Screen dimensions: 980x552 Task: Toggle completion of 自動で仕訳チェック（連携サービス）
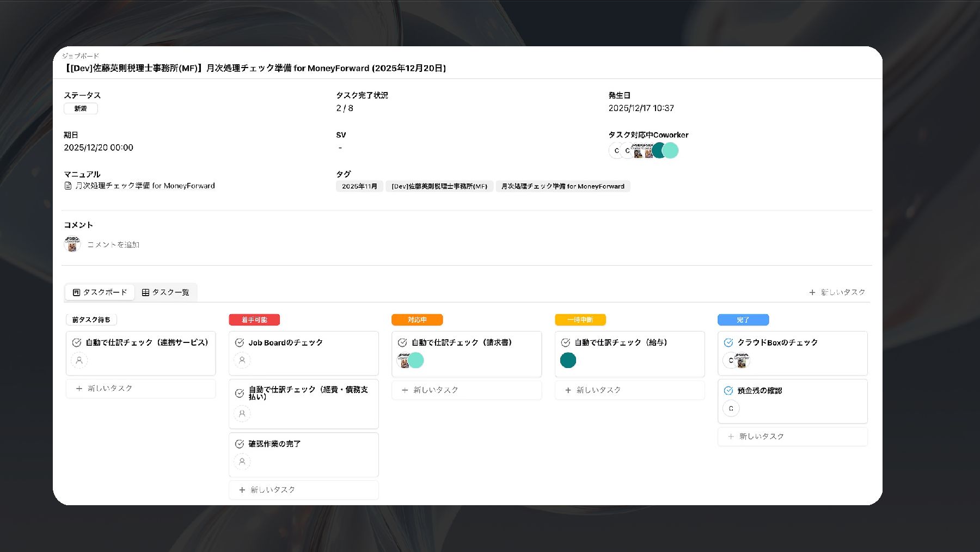[x=77, y=342]
